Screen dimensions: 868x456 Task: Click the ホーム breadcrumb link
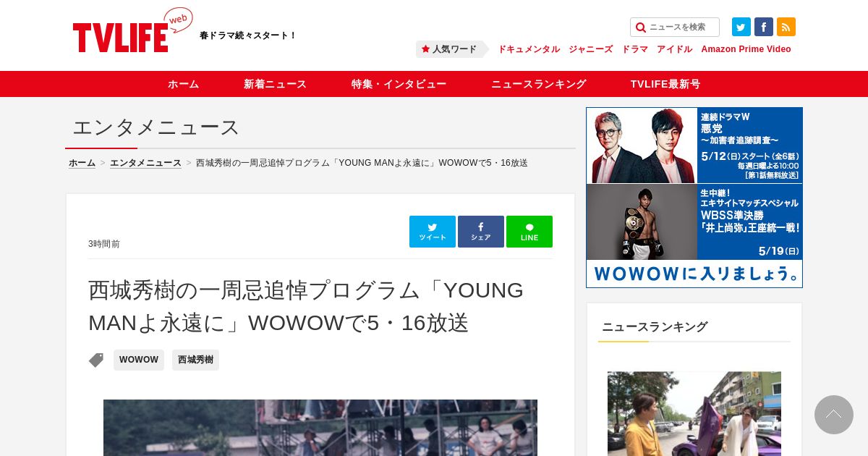(x=82, y=163)
